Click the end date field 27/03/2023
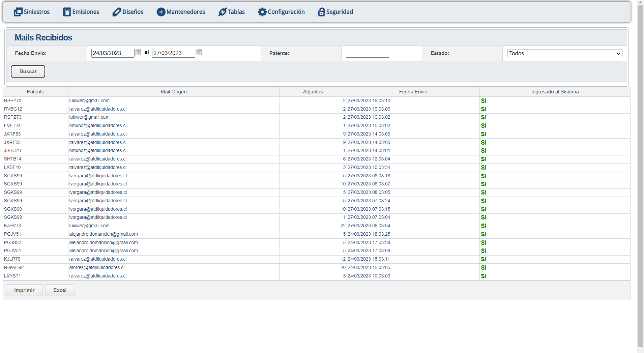Screen dimensions: 644x353 tap(173, 53)
